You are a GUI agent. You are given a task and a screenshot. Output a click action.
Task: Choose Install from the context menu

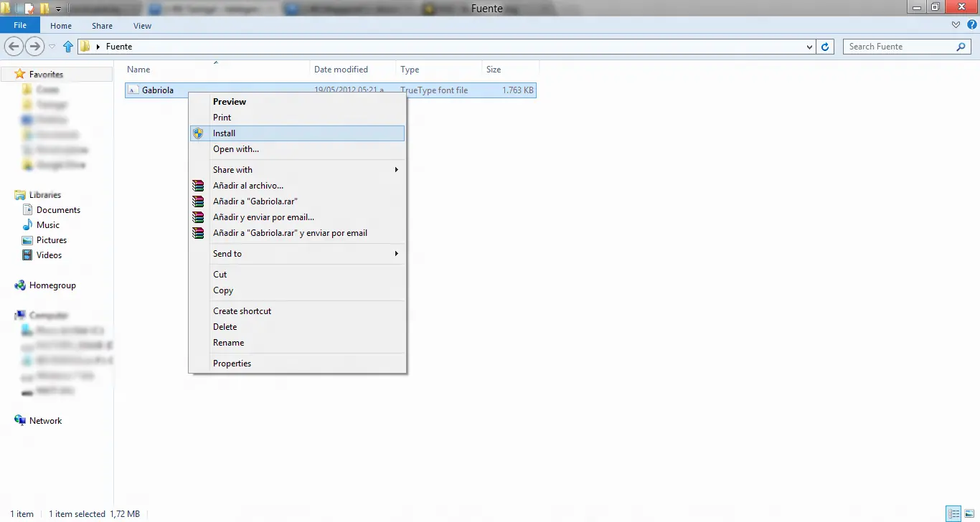[x=298, y=133]
